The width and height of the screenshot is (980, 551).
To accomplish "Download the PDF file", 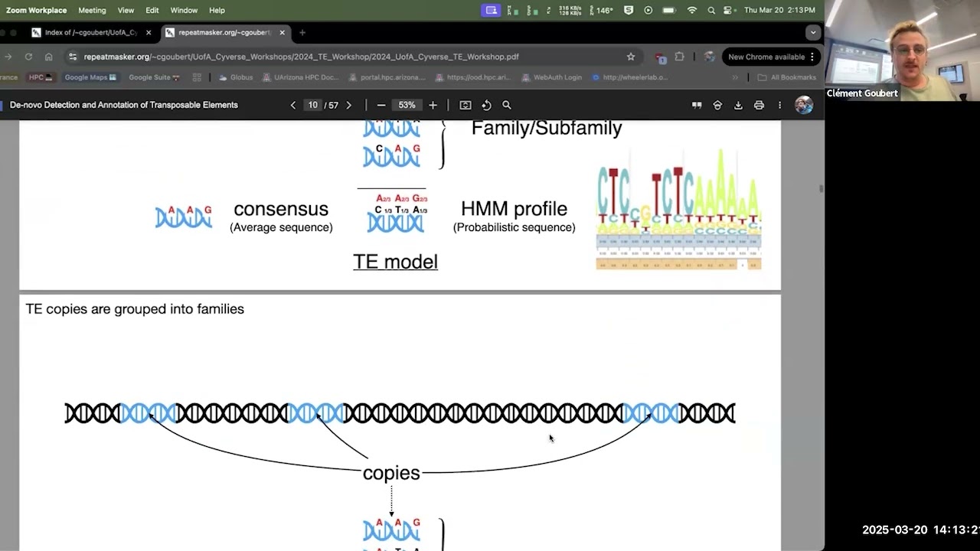I will [x=738, y=105].
